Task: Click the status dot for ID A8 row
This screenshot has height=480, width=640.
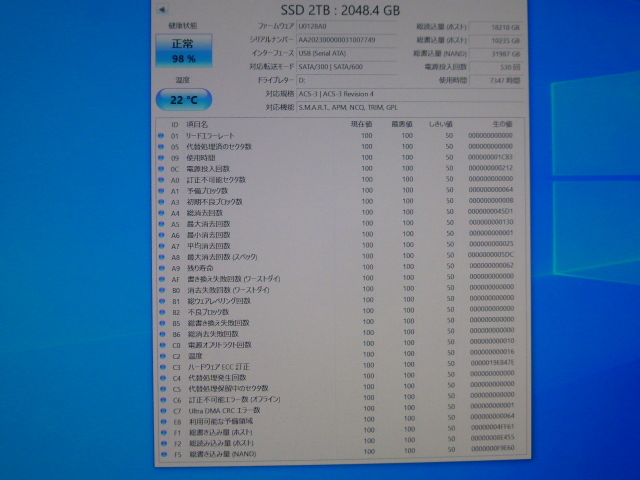Action: [162, 257]
